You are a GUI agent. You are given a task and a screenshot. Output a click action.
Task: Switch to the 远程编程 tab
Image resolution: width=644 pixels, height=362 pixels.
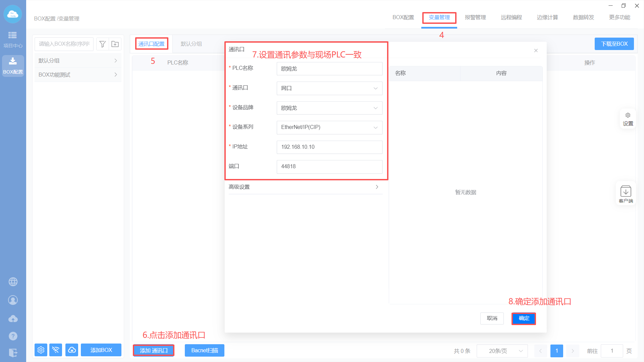[x=511, y=17]
